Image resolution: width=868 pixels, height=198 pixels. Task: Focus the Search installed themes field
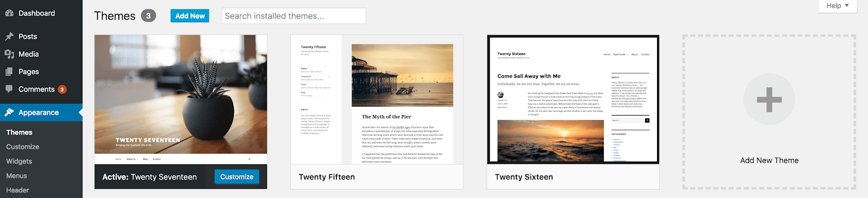click(294, 16)
